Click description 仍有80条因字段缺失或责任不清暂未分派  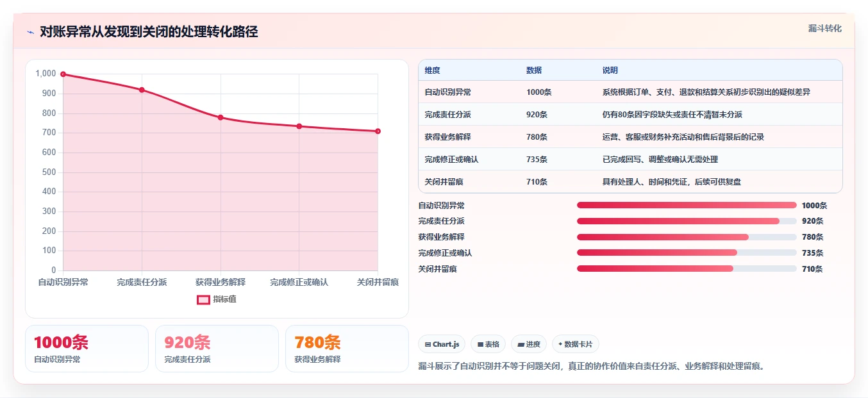tap(672, 115)
